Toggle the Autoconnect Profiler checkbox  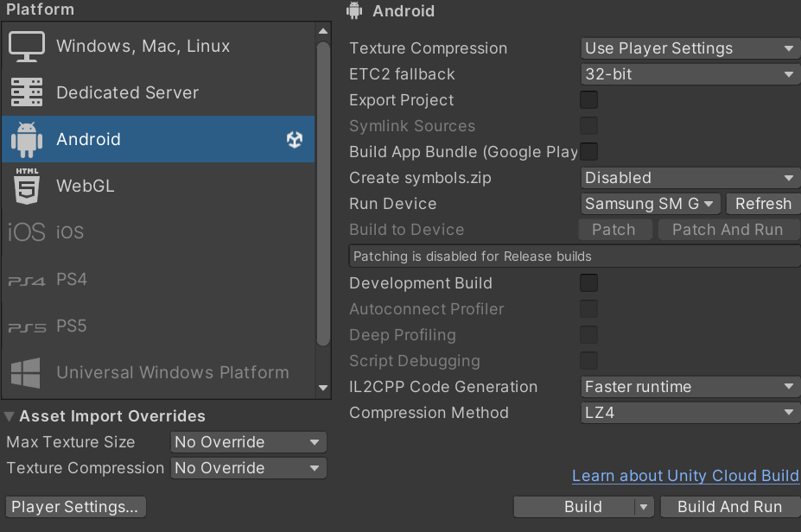588,309
